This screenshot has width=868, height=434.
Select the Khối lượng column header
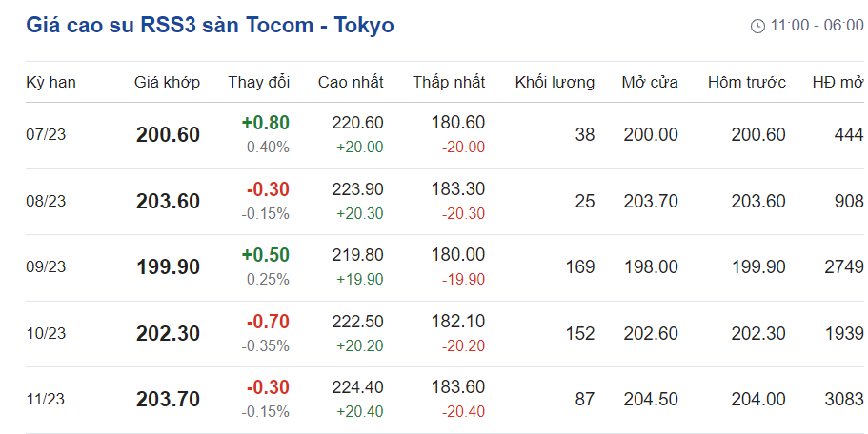555,82
